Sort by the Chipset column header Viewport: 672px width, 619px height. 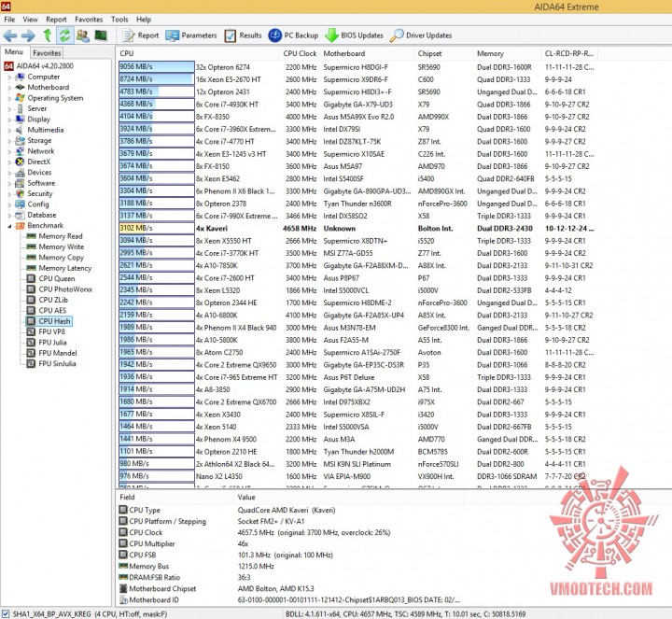click(444, 53)
